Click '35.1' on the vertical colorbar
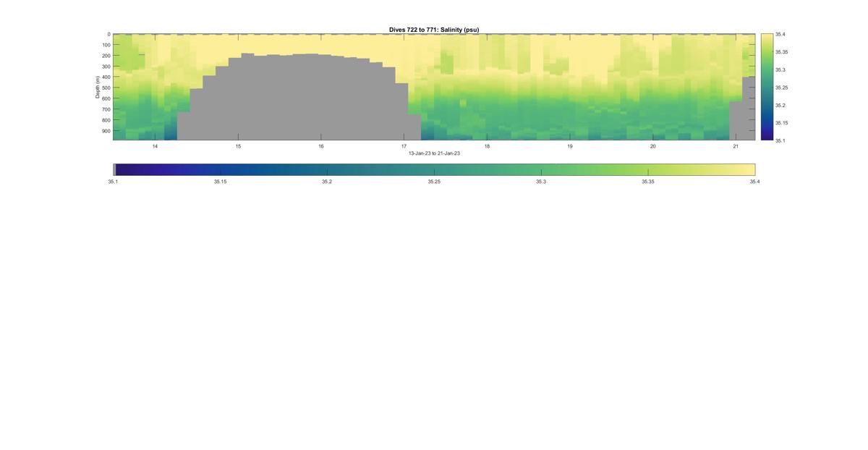868x450 pixels. pos(780,140)
